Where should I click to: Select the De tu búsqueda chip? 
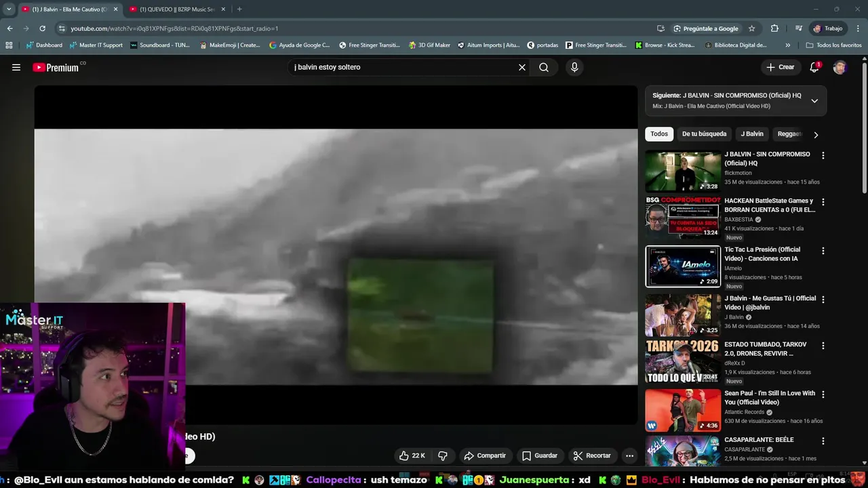(x=704, y=134)
